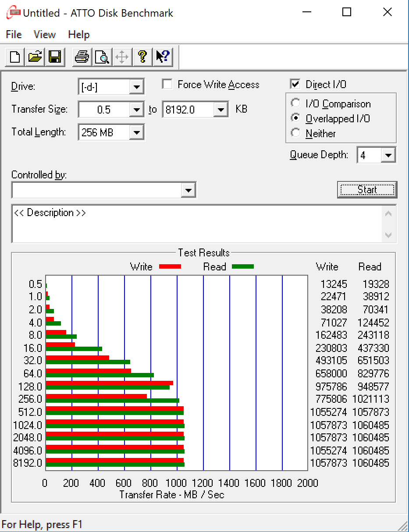
Task: Click the write value 775806
Action: click(331, 399)
